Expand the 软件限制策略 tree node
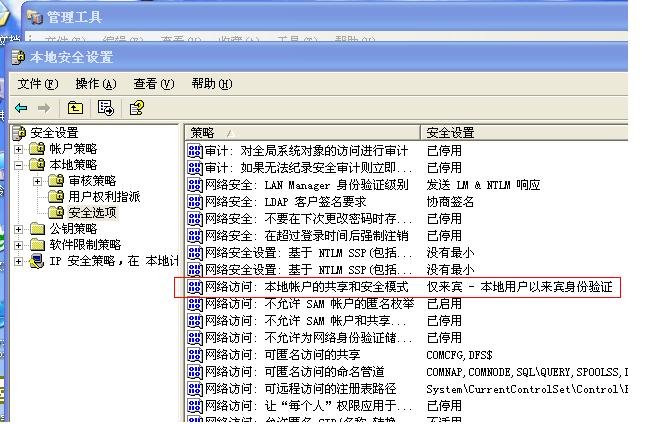 coord(19,245)
